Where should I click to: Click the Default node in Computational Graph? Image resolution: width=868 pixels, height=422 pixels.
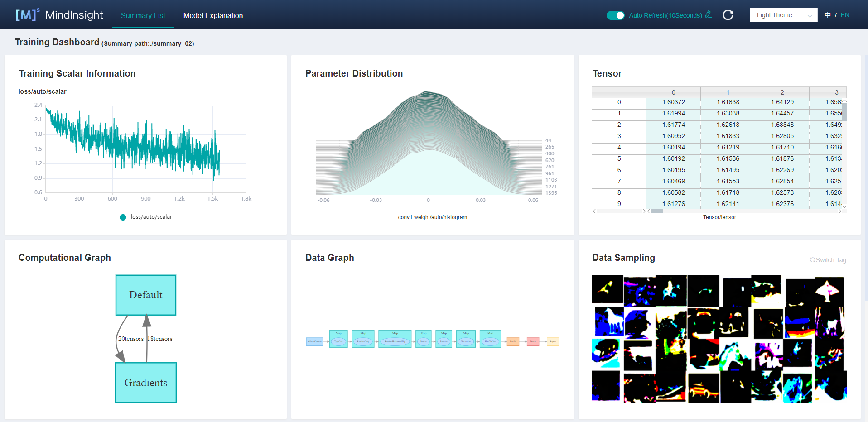(145, 295)
